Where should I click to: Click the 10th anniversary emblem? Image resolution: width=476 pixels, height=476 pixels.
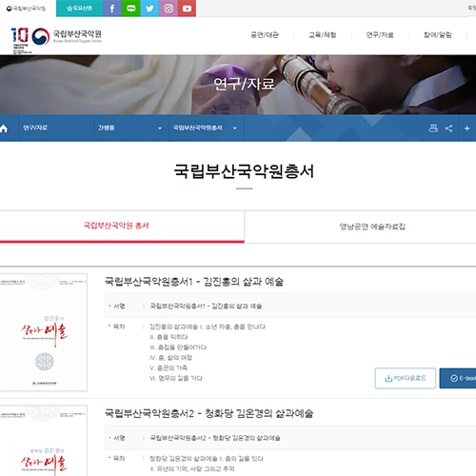[20, 40]
